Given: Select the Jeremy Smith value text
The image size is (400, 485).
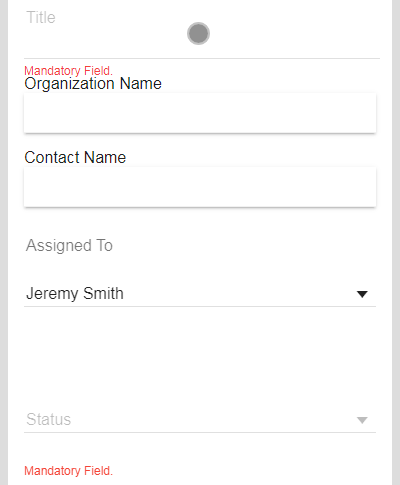Looking at the screenshot, I should point(75,294).
